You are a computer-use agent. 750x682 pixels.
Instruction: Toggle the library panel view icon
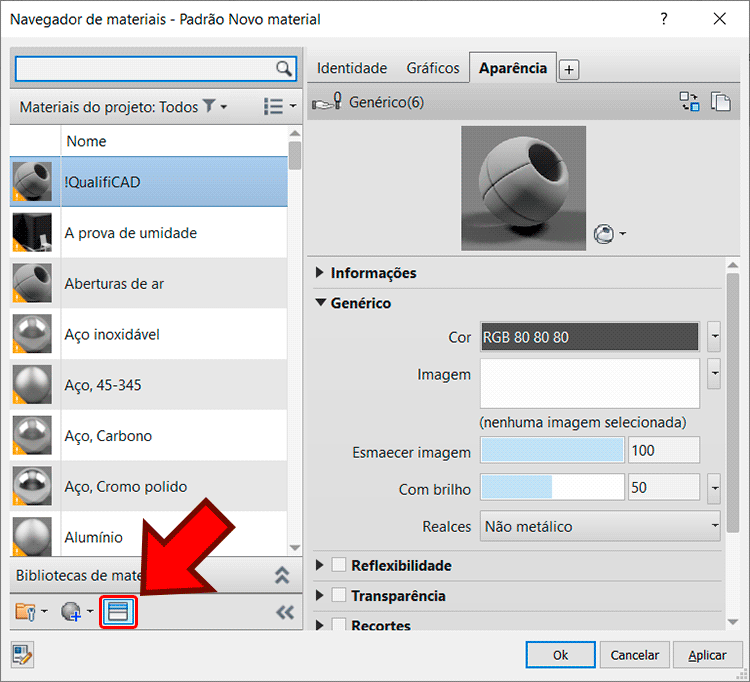click(x=119, y=612)
